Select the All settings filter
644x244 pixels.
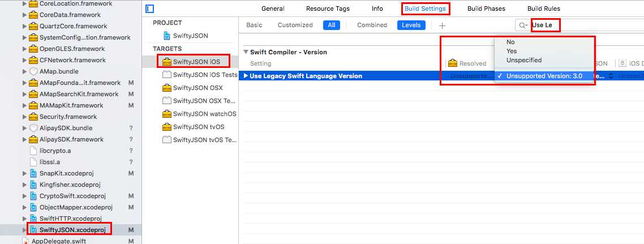pyautogui.click(x=332, y=25)
